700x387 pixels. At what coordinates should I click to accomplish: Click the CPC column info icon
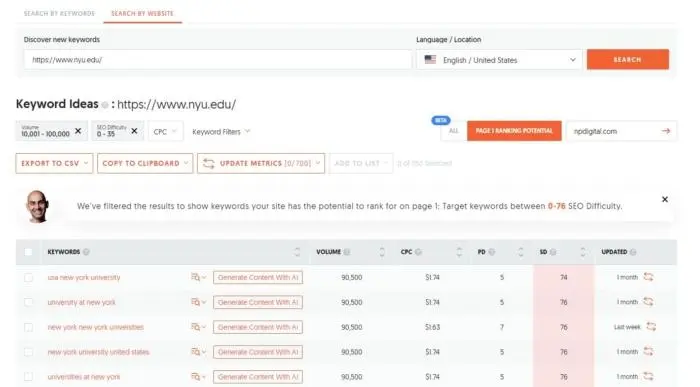click(418, 252)
